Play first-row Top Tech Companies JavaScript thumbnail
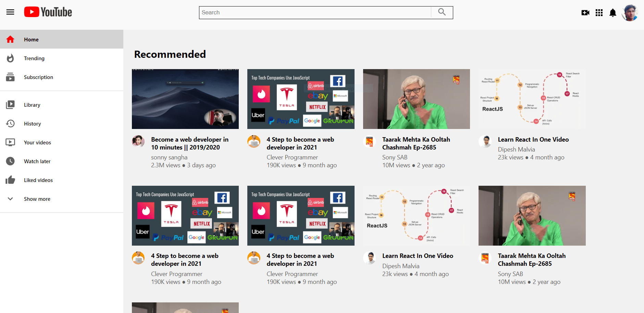This screenshot has width=644, height=313. pos(301,99)
